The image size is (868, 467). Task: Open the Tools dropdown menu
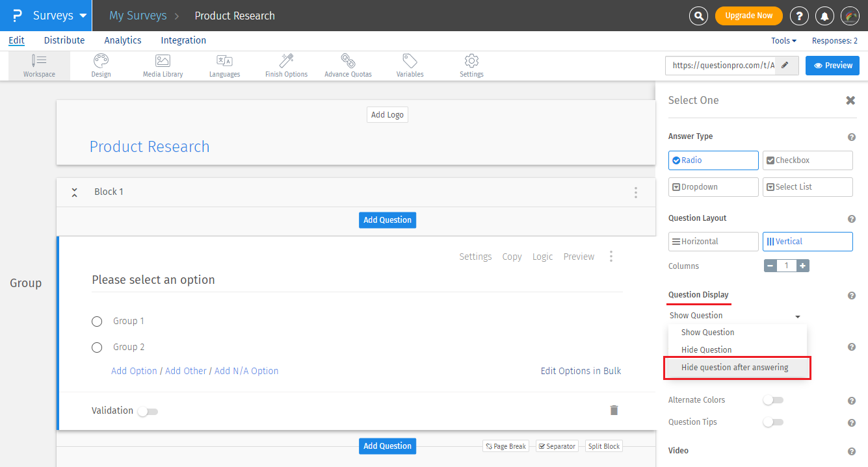783,40
